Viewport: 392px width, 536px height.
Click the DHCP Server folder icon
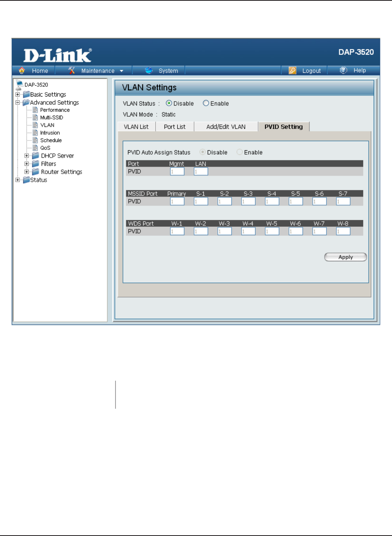(x=36, y=155)
